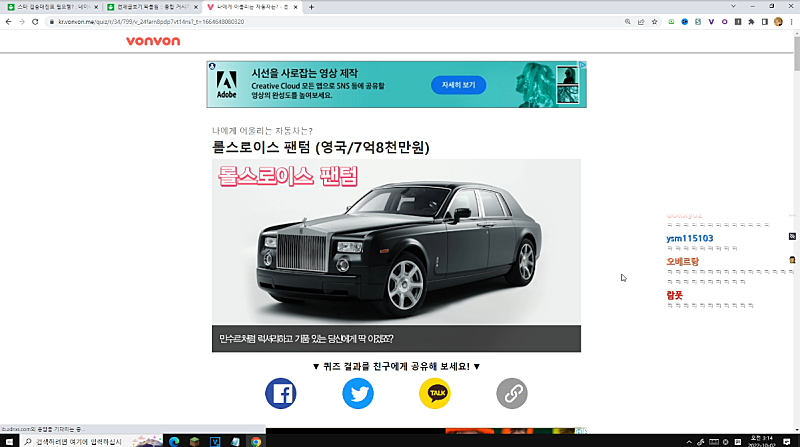Screen dimensions: 800x447
Task: Open Microsoft Edge from taskbar
Action: (174, 441)
